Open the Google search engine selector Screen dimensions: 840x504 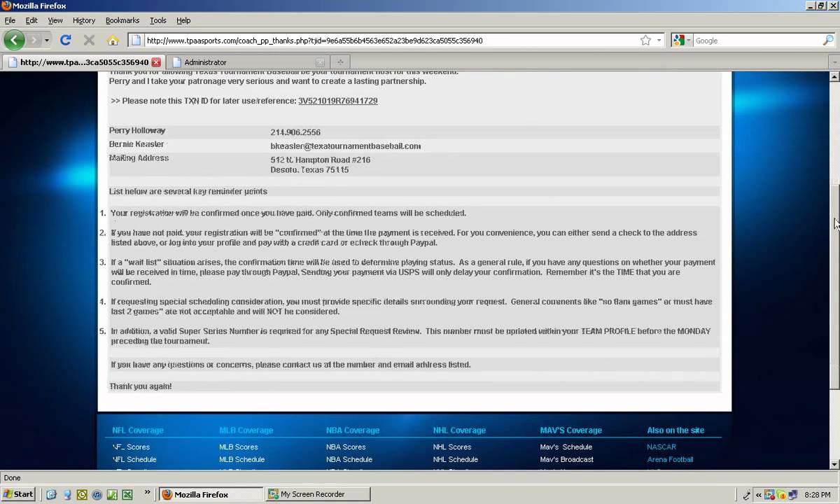click(682, 41)
